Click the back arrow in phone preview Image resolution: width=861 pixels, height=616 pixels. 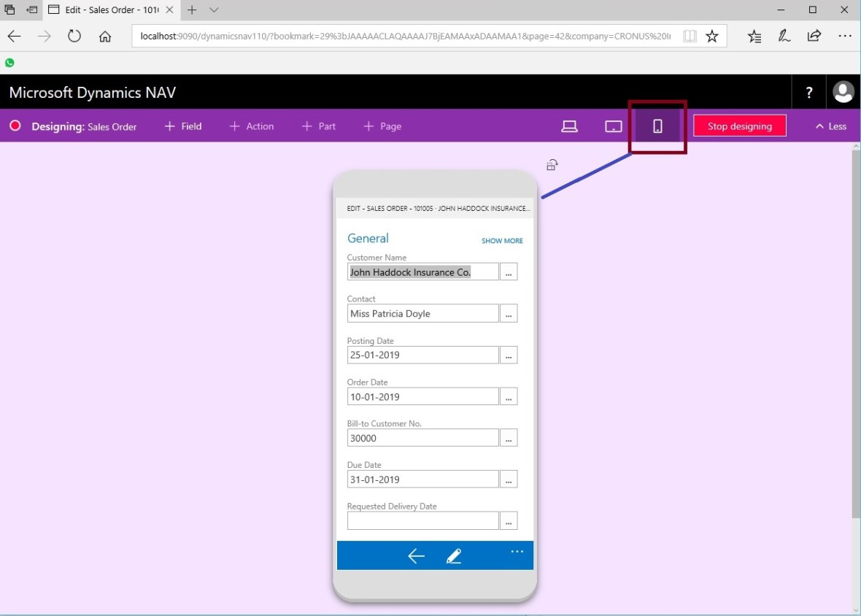coord(416,556)
